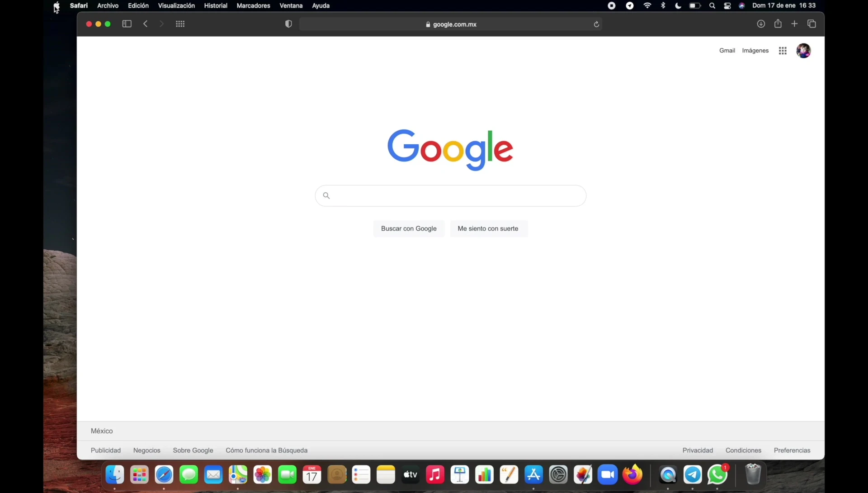Open the Condiciones footer link
868x493 pixels.
(743, 450)
